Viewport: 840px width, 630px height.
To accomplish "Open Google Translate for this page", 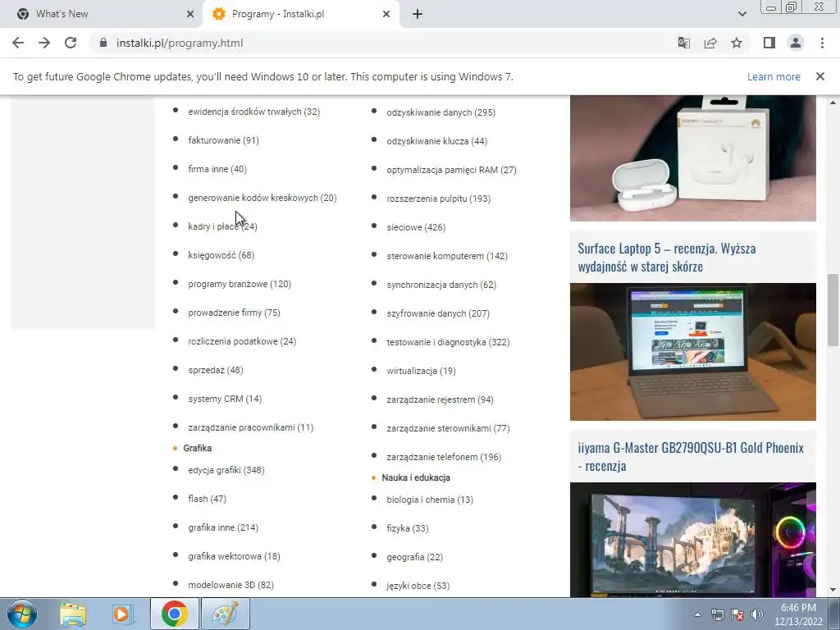I will click(683, 43).
